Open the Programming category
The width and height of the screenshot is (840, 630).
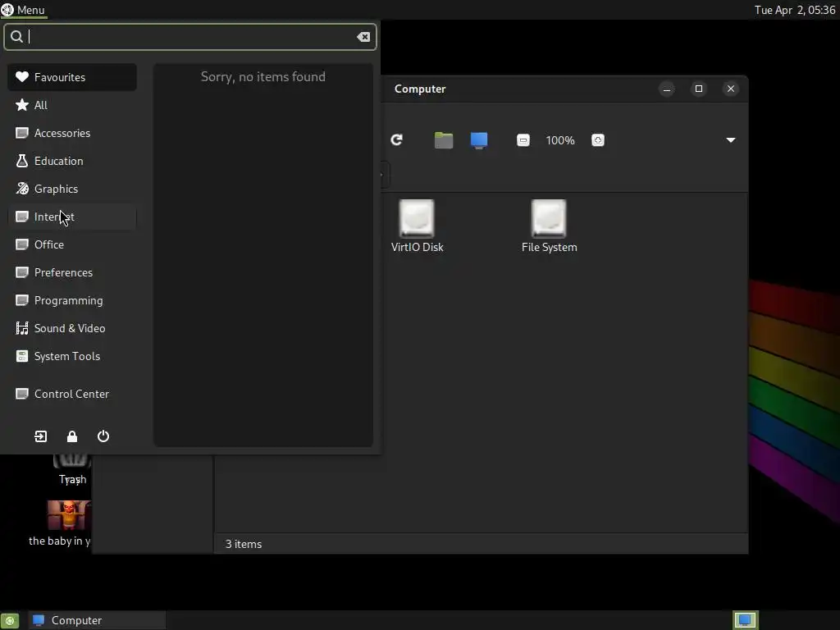pyautogui.click(x=72, y=300)
